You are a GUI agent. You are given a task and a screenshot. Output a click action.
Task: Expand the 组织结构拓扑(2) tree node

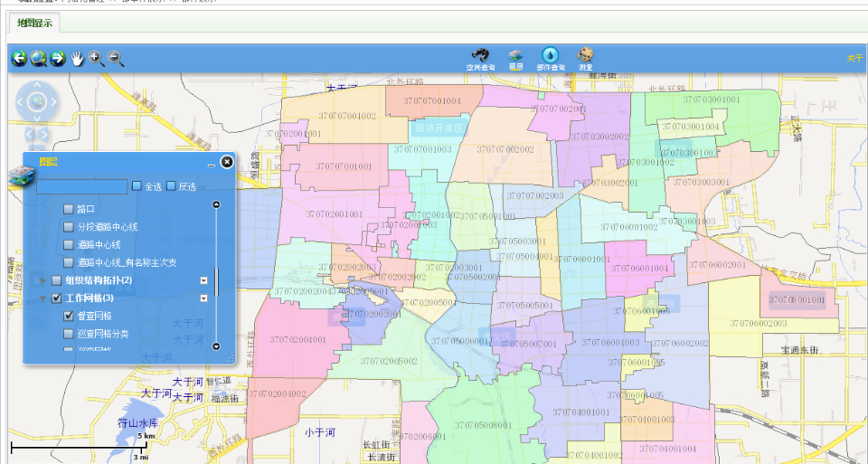(x=43, y=280)
